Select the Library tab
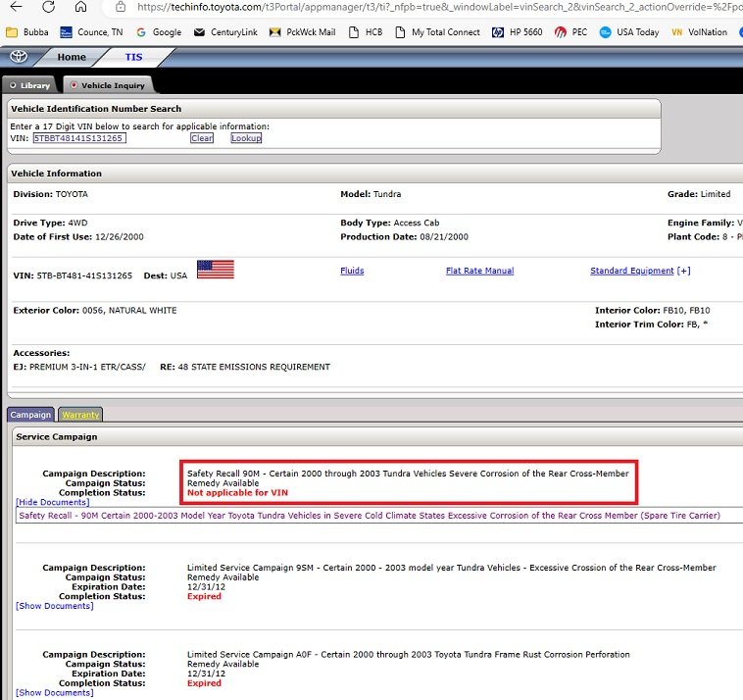 point(29,85)
